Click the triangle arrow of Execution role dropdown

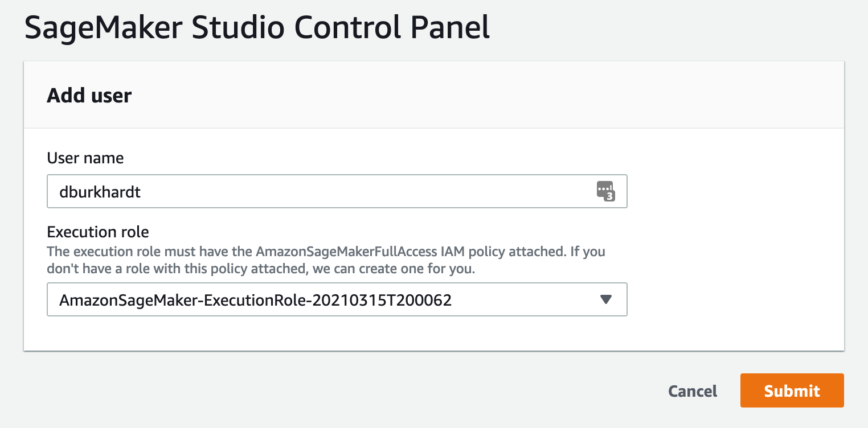click(x=606, y=299)
